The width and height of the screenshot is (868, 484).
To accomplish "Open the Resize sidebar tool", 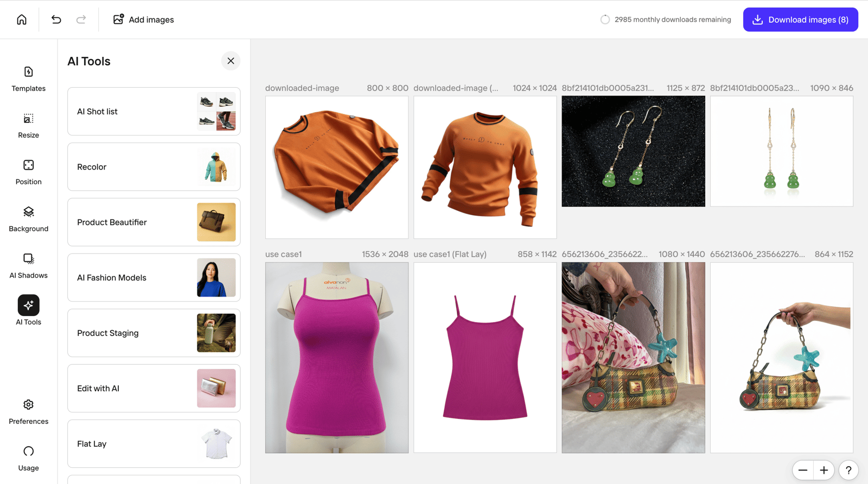I will pyautogui.click(x=29, y=126).
